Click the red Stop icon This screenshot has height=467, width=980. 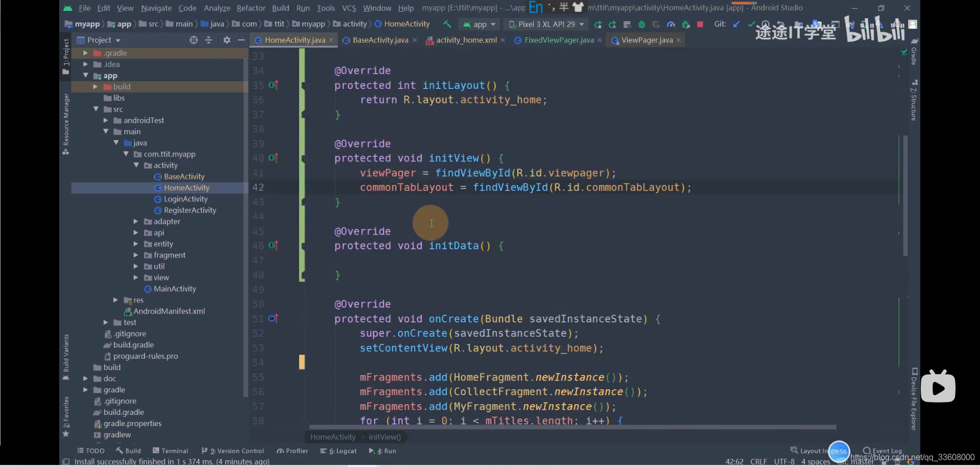pos(700,24)
